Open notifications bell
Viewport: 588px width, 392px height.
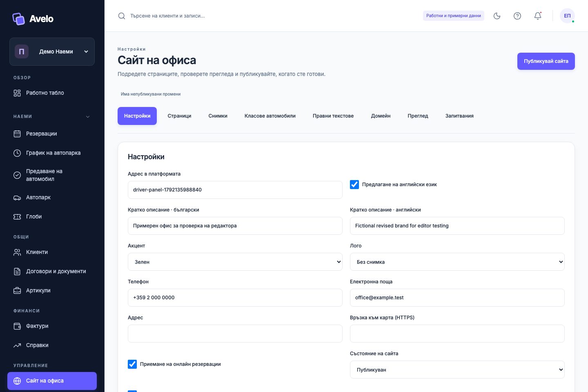click(x=538, y=16)
